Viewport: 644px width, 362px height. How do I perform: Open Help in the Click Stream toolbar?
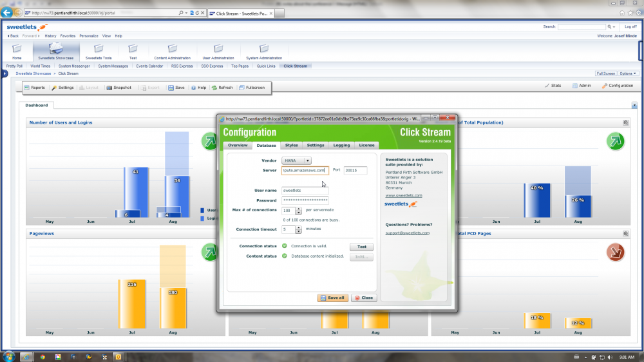click(198, 88)
